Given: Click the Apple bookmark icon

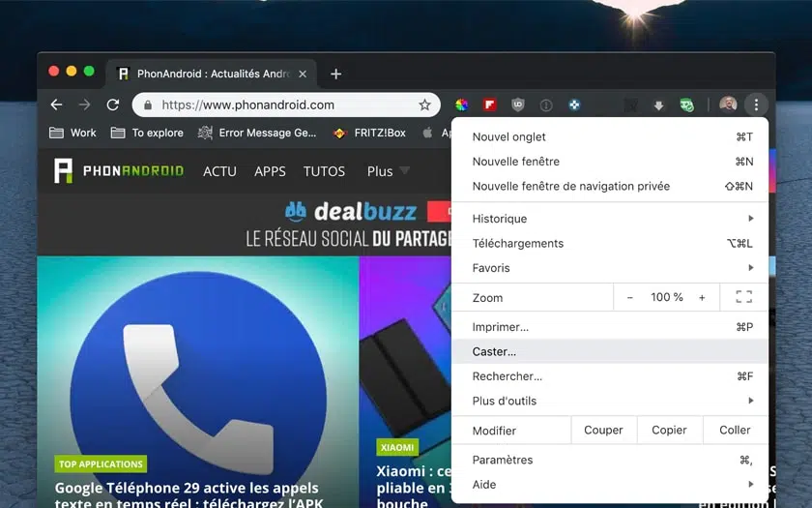Looking at the screenshot, I should click(x=427, y=133).
